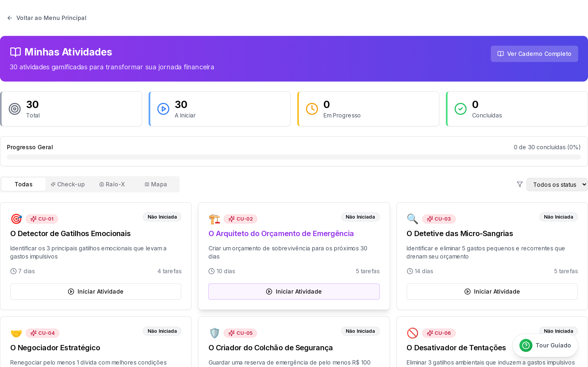Click the Progresso Geral progress bar
The height and width of the screenshot is (367, 588).
pos(294,157)
